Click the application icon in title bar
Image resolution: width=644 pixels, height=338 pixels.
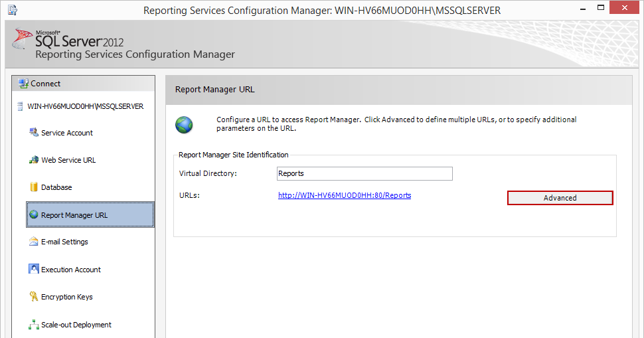tap(11, 10)
